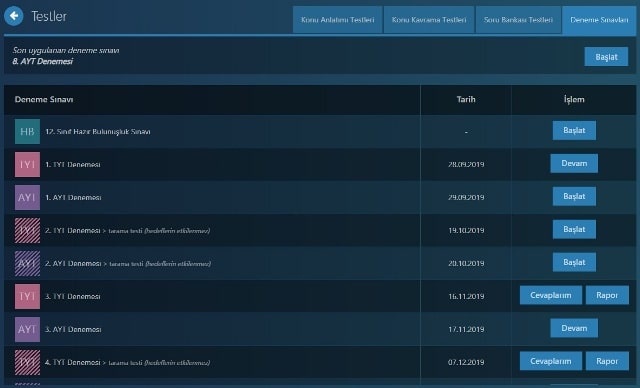Click the İşlem column header
The width and height of the screenshot is (640, 388).
point(574,99)
